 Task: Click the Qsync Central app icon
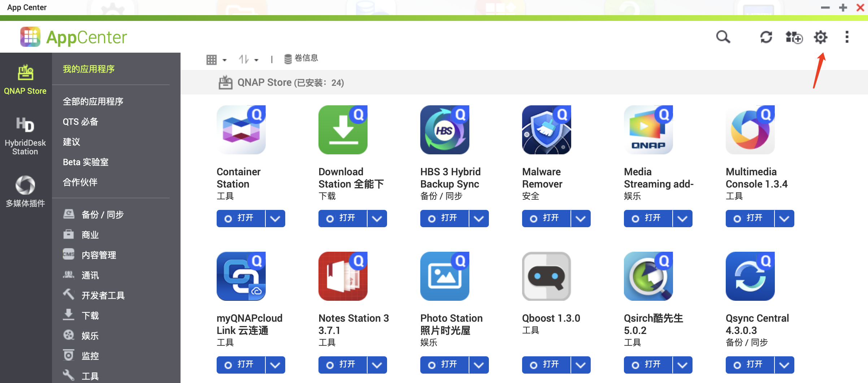(750, 276)
